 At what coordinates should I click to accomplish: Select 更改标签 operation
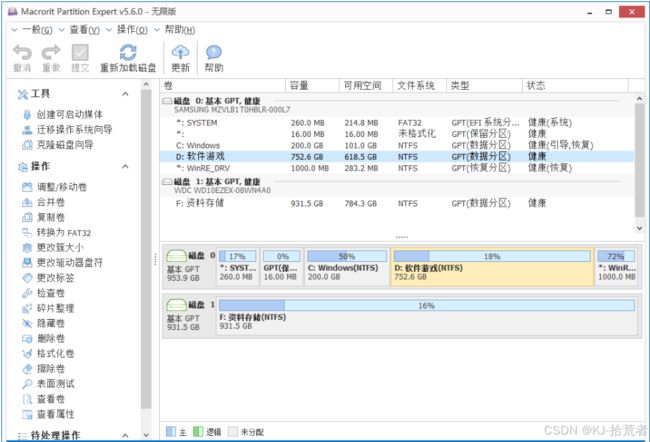(48, 278)
